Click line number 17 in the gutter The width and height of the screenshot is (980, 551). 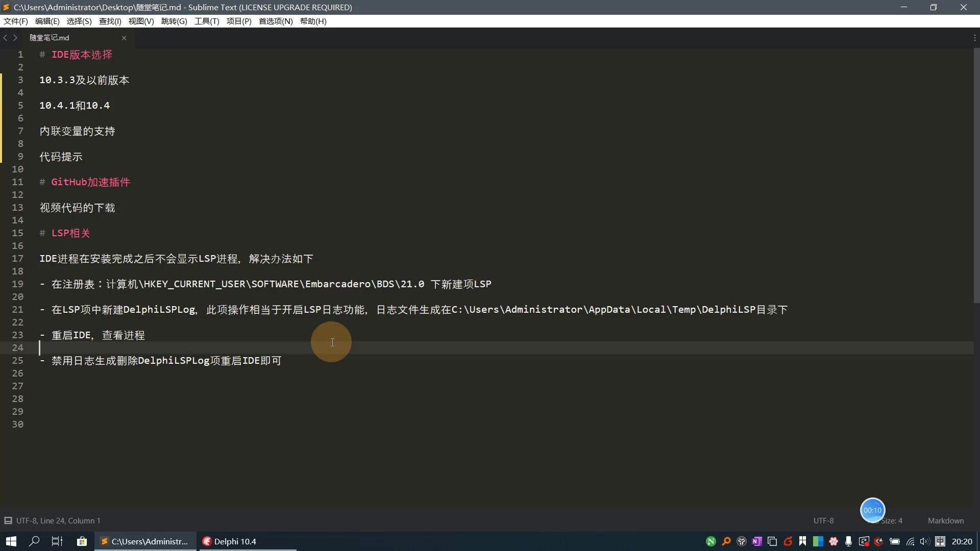[18, 259]
